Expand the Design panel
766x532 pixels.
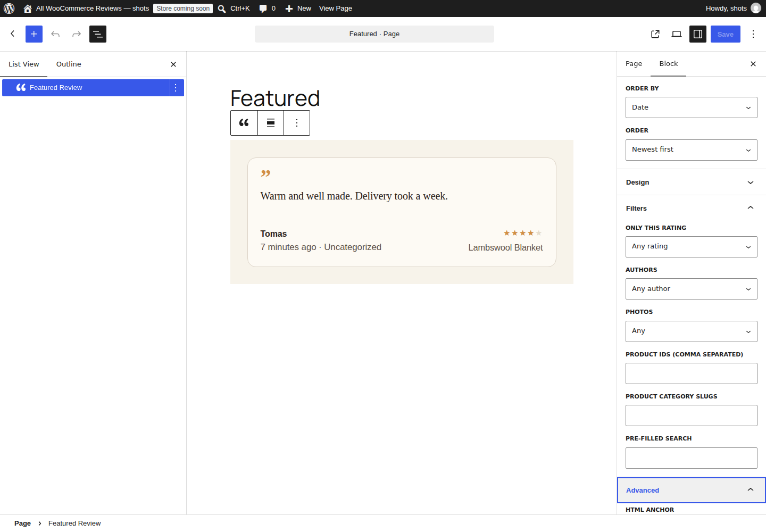click(692, 182)
